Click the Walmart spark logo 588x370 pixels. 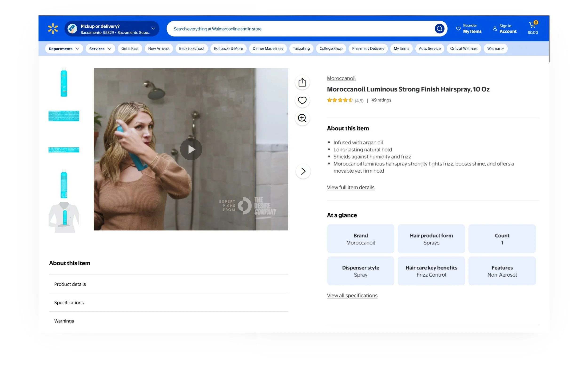(53, 28)
